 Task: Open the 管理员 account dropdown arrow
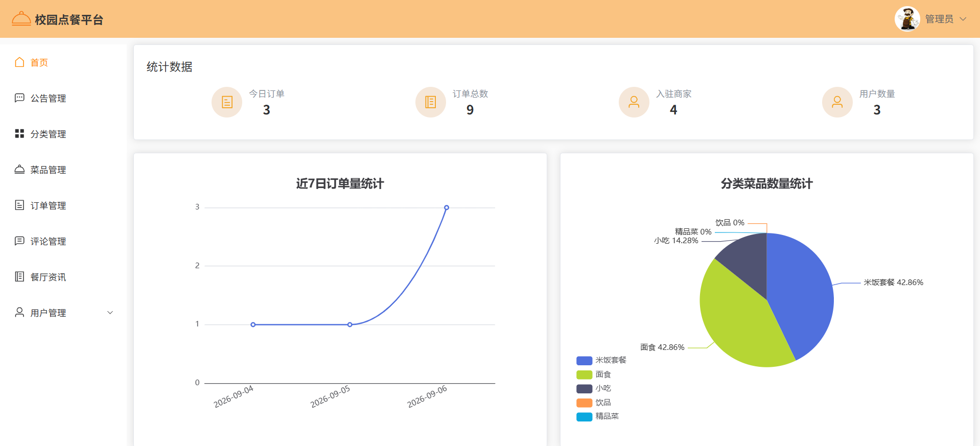pos(963,19)
